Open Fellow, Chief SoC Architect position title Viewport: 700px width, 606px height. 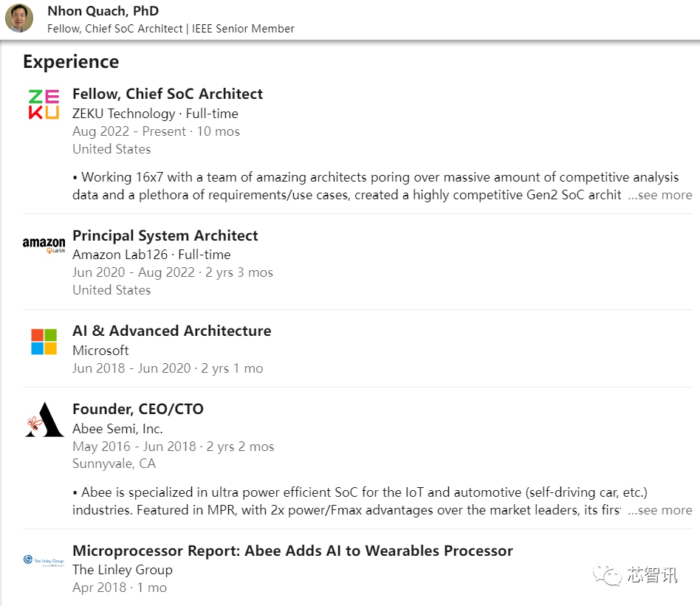[x=168, y=94]
